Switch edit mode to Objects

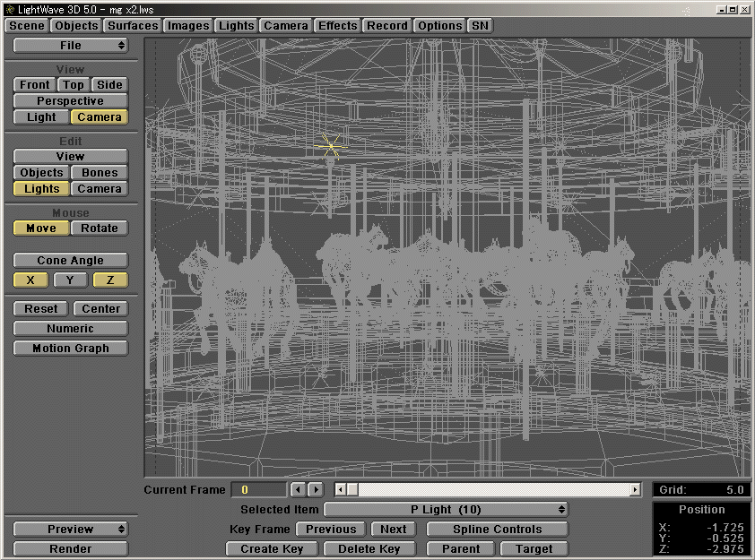coord(41,172)
